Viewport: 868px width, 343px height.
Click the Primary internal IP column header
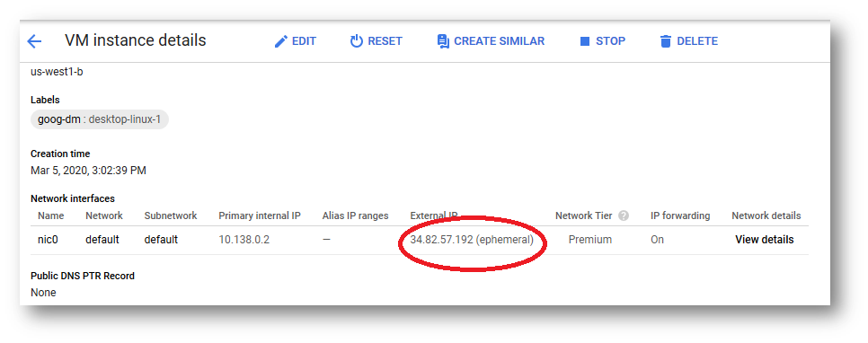[x=259, y=215]
